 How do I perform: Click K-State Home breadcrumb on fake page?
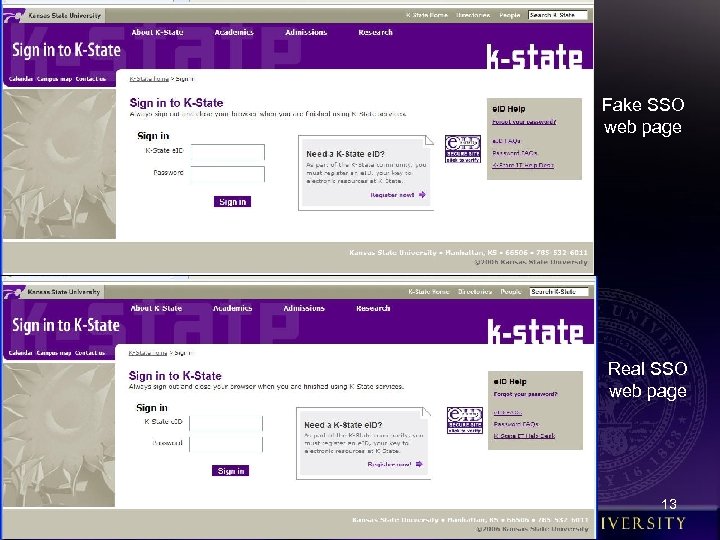(x=149, y=79)
